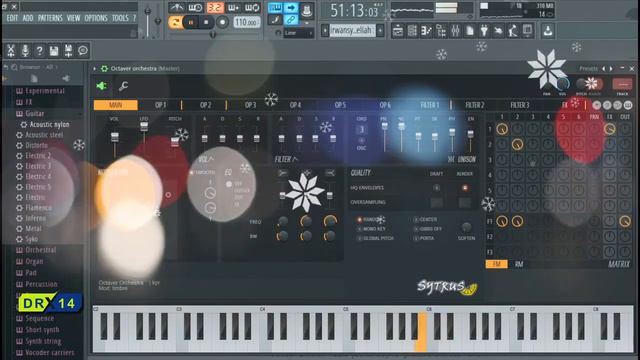This screenshot has height=360, width=640.
Task: Open the VIEW menu
Action: coord(73,18)
